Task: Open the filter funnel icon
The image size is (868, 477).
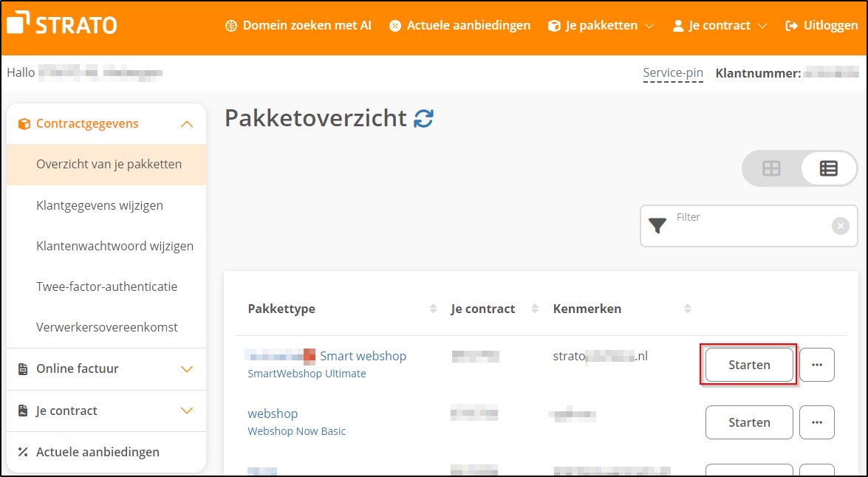Action: 657,226
